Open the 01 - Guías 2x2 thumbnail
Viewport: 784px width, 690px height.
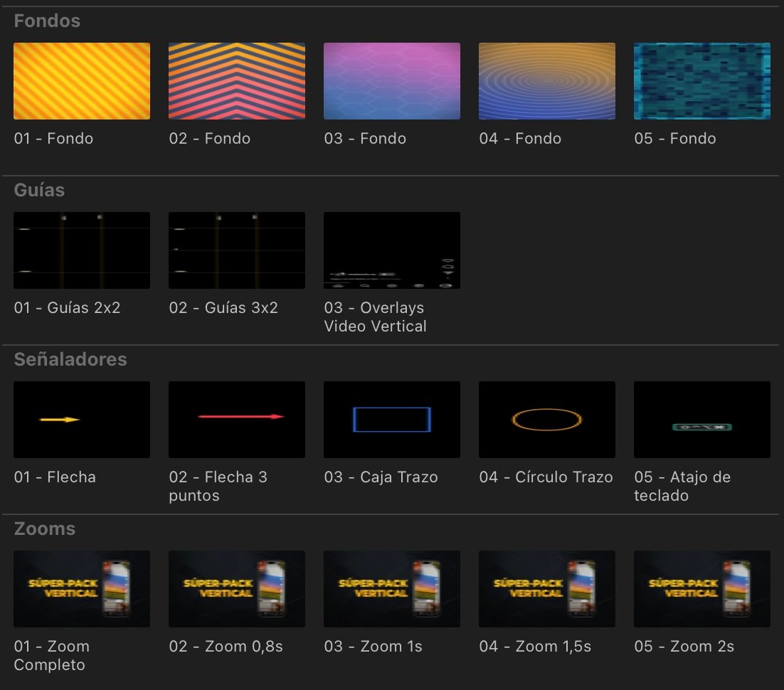point(82,250)
